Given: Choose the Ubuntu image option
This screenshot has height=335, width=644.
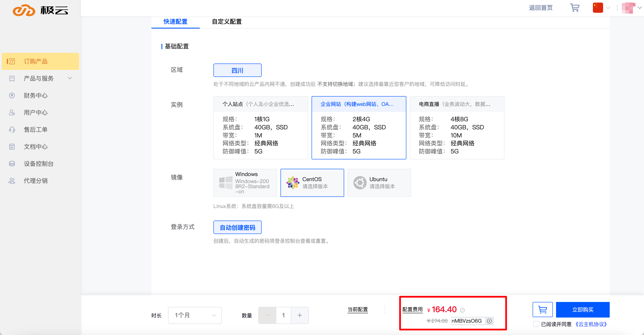Looking at the screenshot, I should pyautogui.click(x=379, y=183).
